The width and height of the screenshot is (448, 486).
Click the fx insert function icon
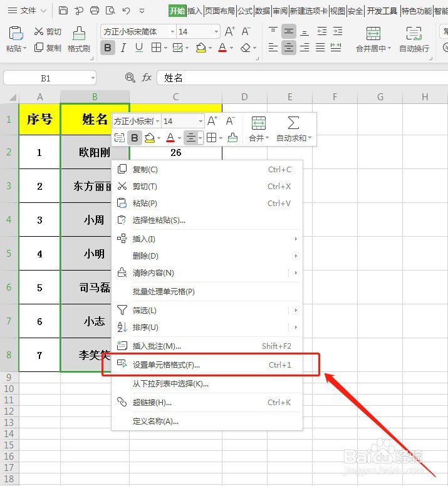point(147,78)
